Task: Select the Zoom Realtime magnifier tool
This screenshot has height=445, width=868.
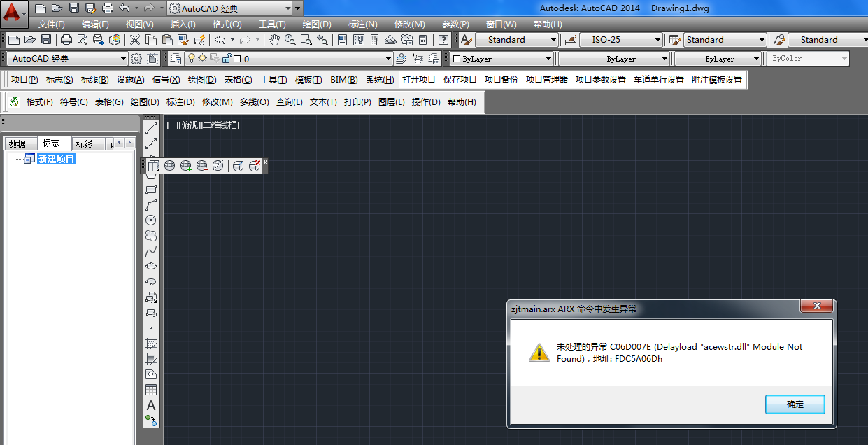Action: (x=290, y=40)
